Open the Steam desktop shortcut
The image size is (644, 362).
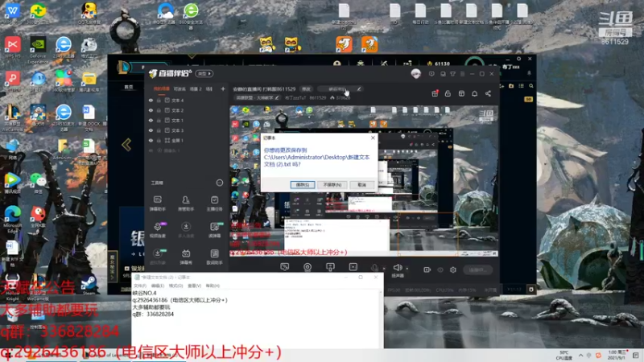[89, 285]
